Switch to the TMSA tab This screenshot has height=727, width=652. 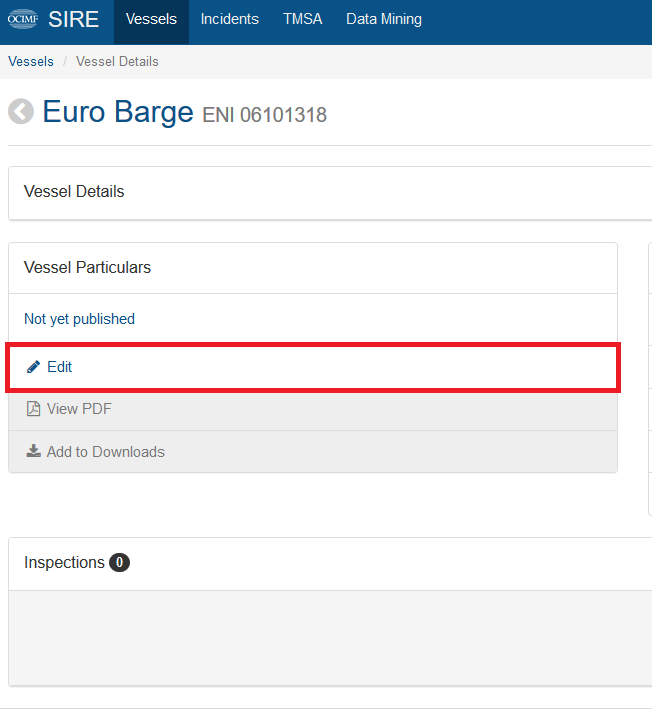pyautogui.click(x=302, y=19)
